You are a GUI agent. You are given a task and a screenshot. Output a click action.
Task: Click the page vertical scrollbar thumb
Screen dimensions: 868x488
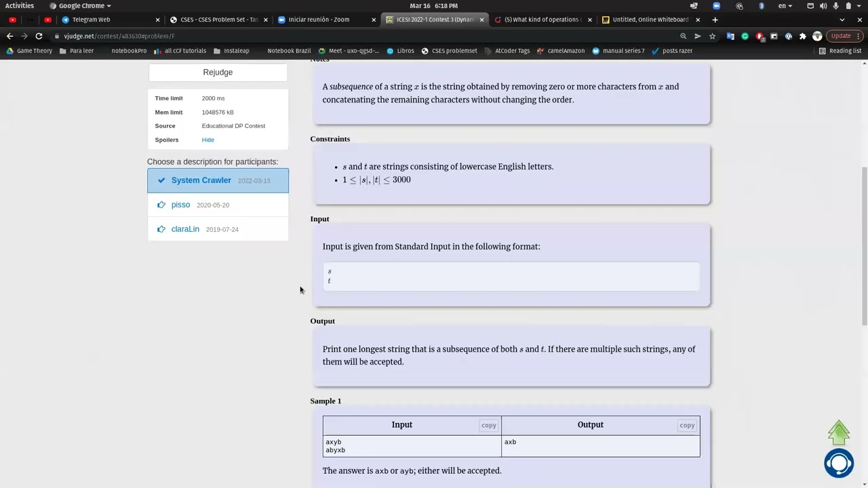(864, 245)
